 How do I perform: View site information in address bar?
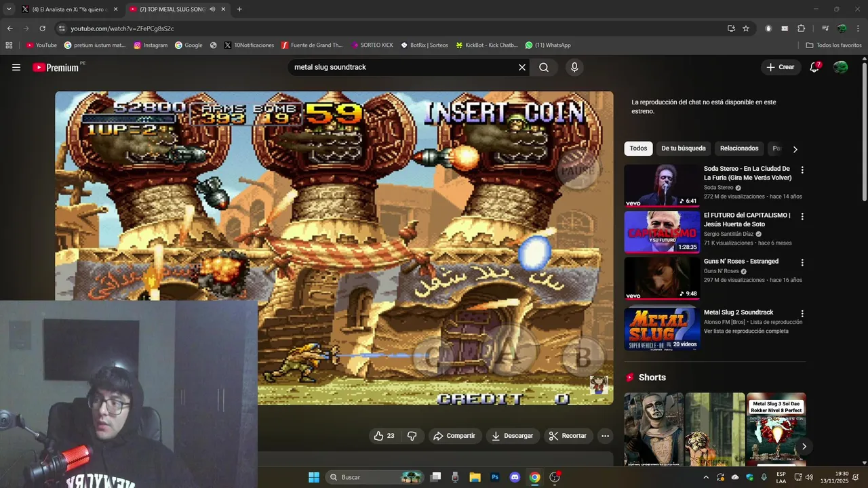coord(62,28)
